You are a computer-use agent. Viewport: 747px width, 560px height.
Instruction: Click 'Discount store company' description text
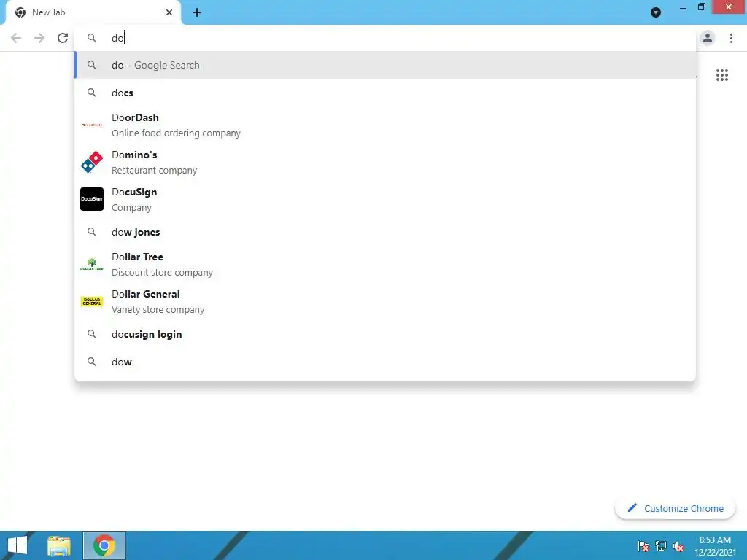coord(163,273)
